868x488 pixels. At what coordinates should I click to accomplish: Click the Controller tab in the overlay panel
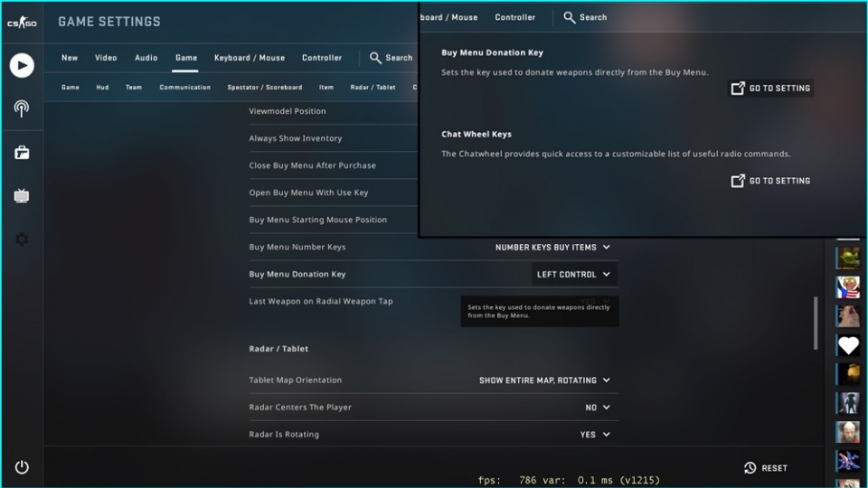(x=514, y=17)
